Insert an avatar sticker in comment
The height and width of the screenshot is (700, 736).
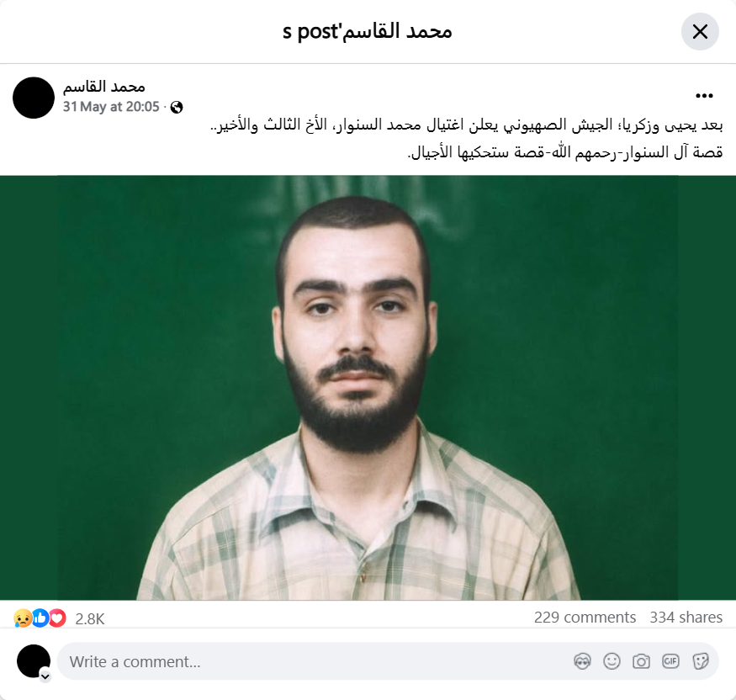pyautogui.click(x=583, y=661)
